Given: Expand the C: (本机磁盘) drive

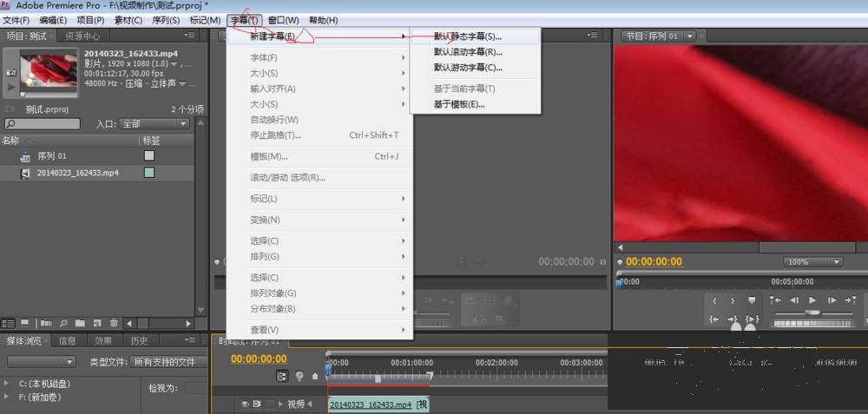Looking at the screenshot, I should click(x=6, y=384).
